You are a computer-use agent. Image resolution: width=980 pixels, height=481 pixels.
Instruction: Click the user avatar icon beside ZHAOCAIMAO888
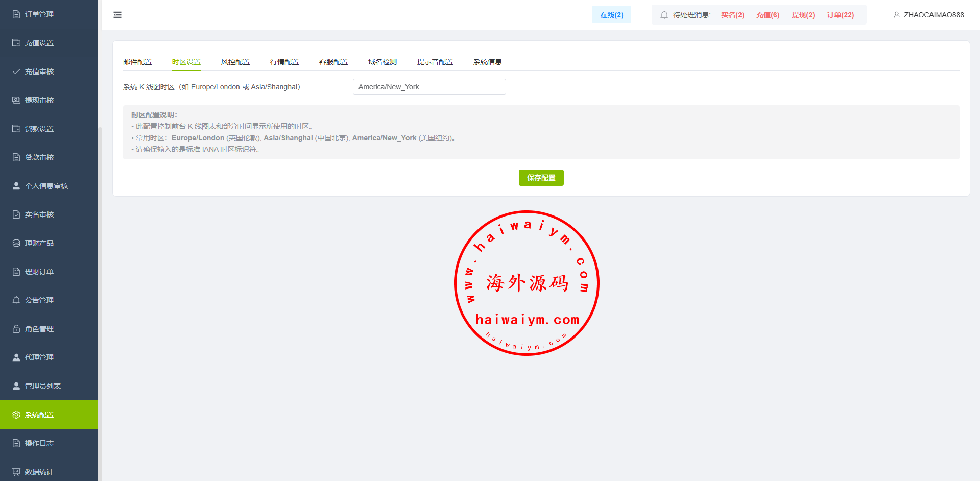coord(896,15)
